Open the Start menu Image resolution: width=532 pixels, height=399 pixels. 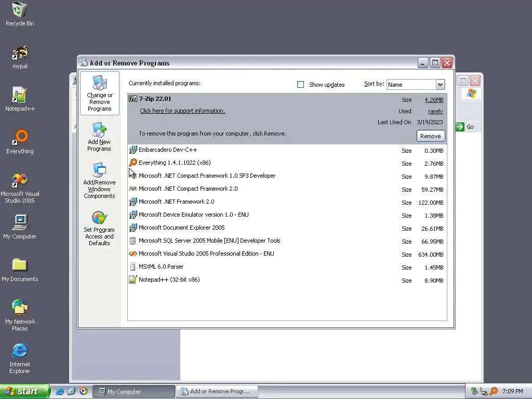[25, 391]
